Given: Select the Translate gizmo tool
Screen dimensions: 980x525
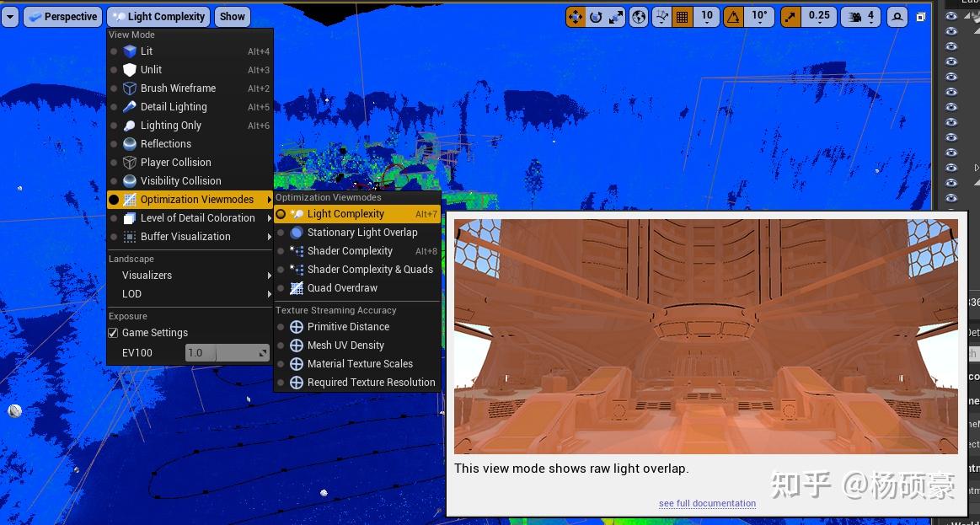Looking at the screenshot, I should (x=575, y=17).
